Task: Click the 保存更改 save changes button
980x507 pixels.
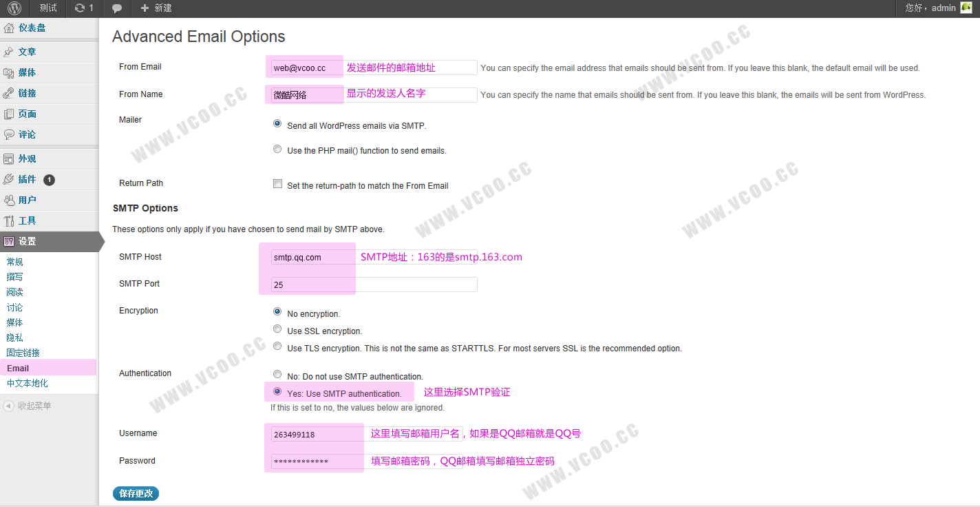Action: click(x=136, y=493)
